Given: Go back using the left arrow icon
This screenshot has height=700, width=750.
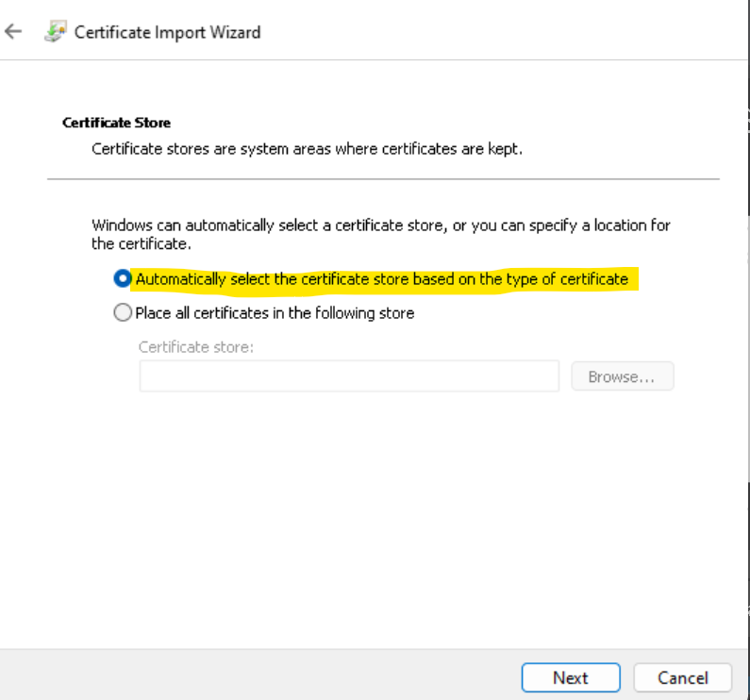Looking at the screenshot, I should [x=13, y=32].
